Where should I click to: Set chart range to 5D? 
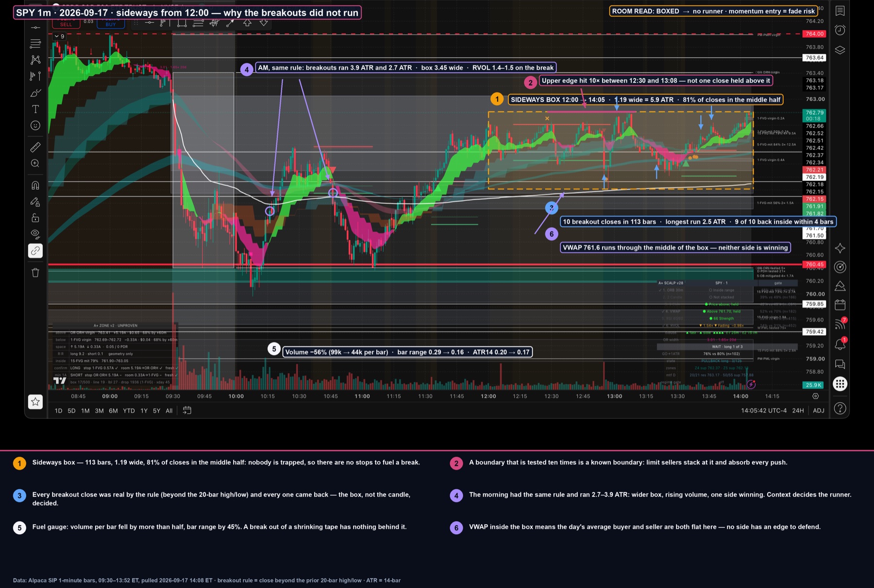(x=71, y=411)
